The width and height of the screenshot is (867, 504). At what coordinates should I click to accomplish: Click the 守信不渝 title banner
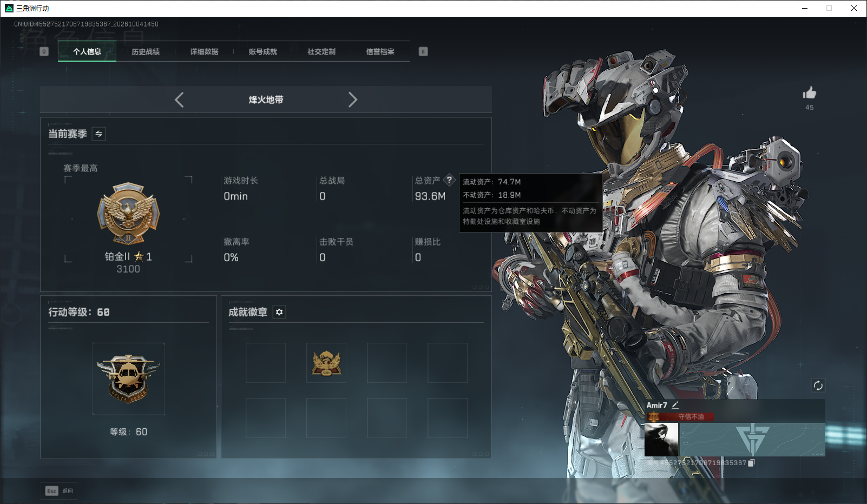tap(680, 416)
